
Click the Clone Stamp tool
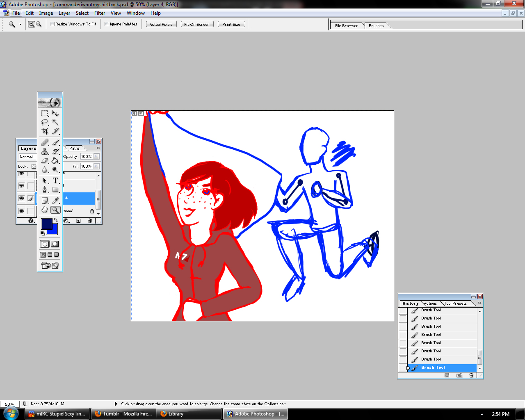tap(45, 151)
